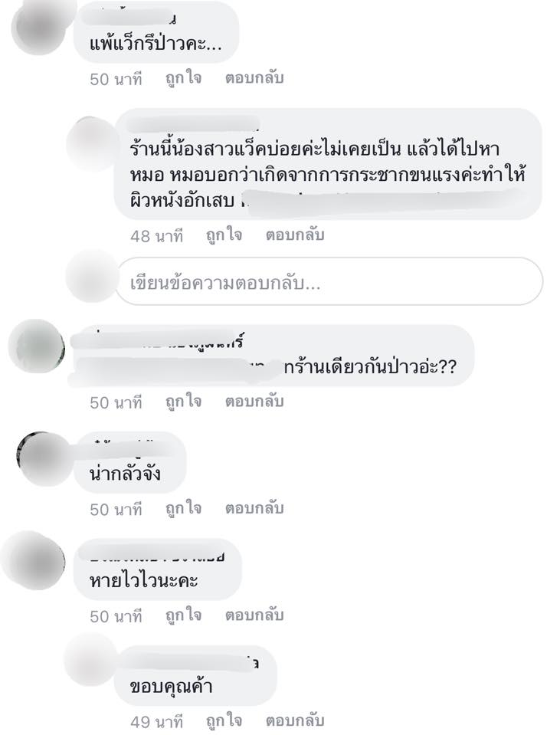Screen dimensions: 560x735
Task: Like the 48-minute-old reply about the doctor
Action: click(224, 235)
